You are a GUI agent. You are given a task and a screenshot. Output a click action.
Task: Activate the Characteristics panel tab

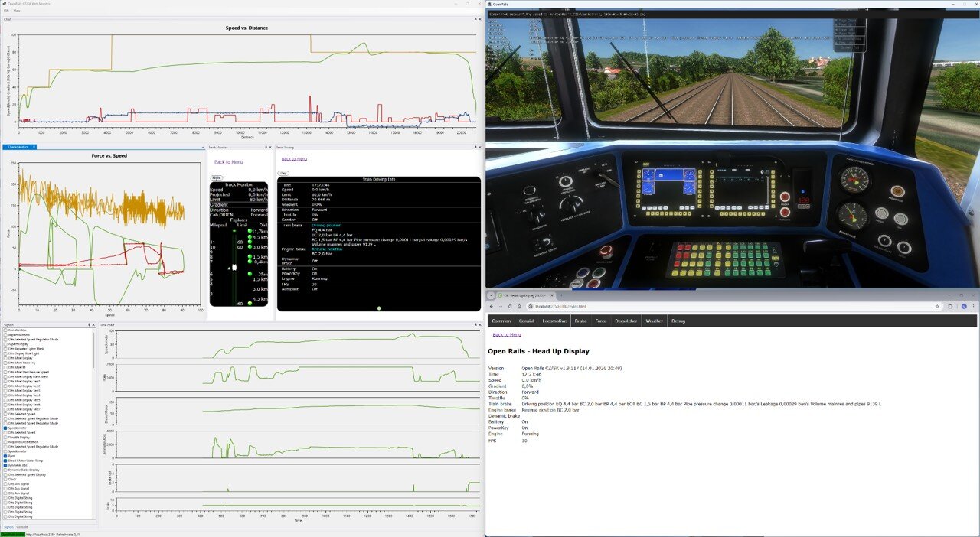18,146
